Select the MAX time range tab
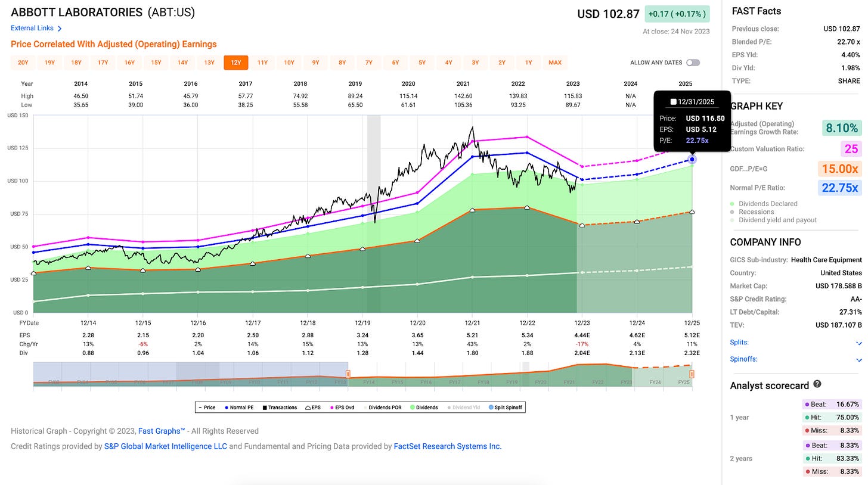This screenshot has height=485, width=868. coord(555,63)
